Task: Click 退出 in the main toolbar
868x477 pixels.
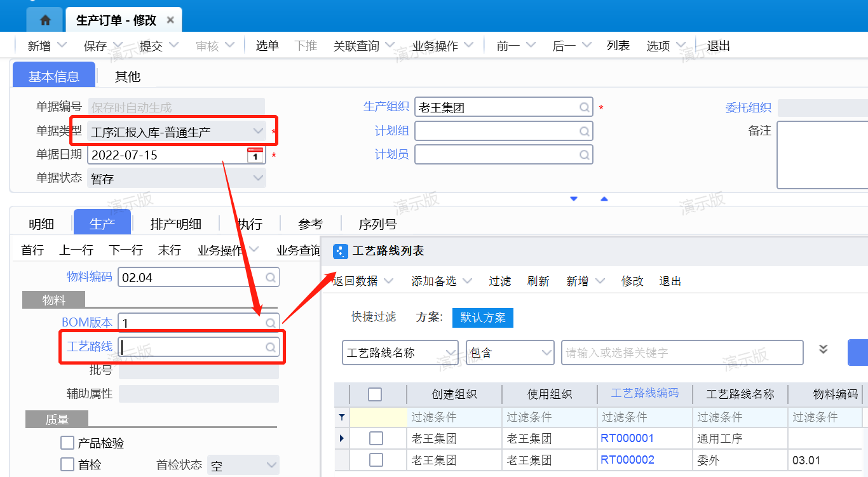Action: click(719, 45)
